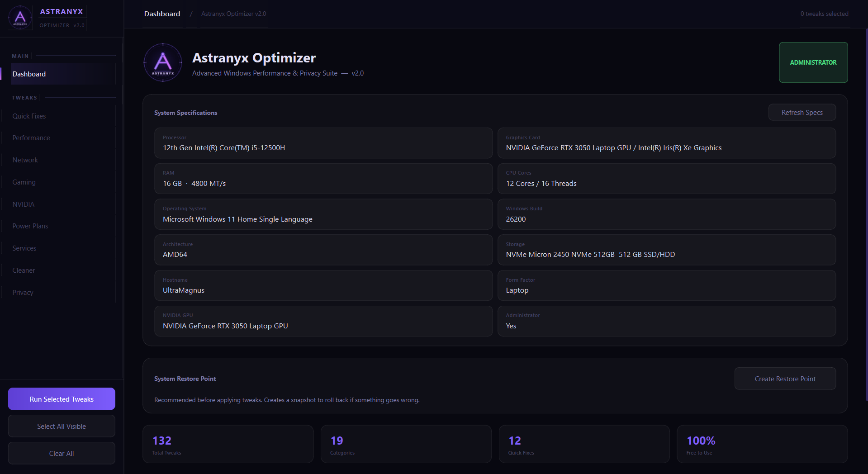Navigate to the Network section
The height and width of the screenshot is (474, 868).
coord(25,160)
